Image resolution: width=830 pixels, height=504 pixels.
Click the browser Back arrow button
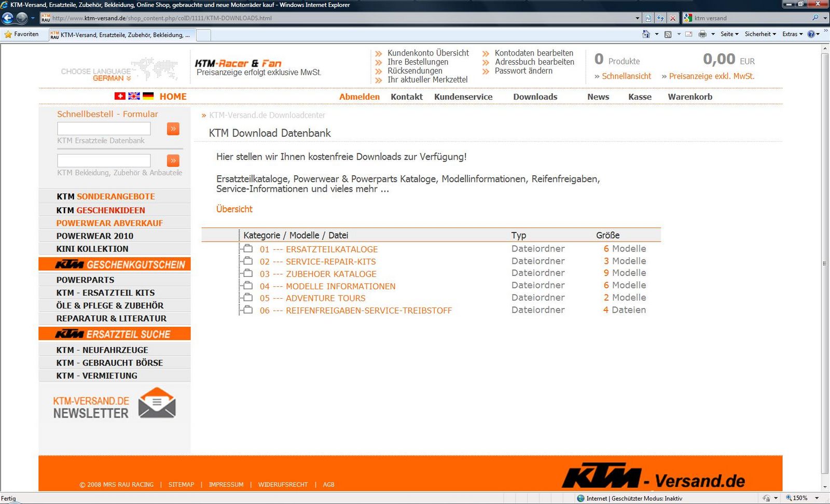pyautogui.click(x=8, y=18)
